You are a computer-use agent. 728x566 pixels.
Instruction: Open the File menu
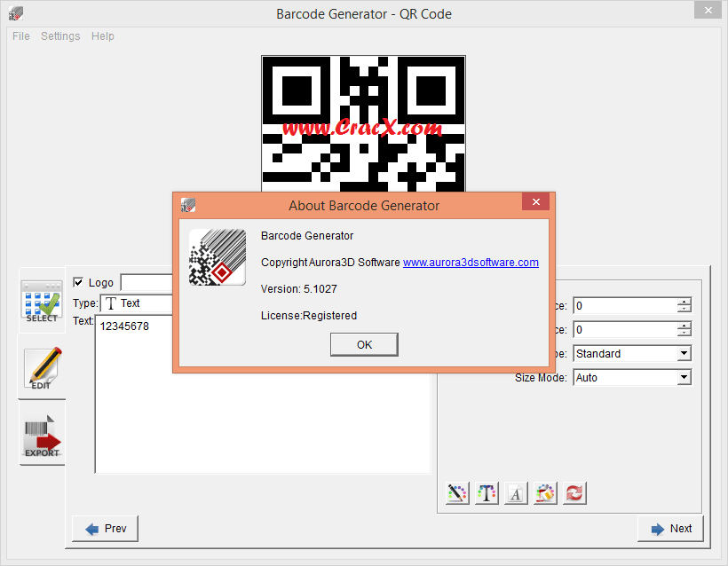tap(21, 36)
